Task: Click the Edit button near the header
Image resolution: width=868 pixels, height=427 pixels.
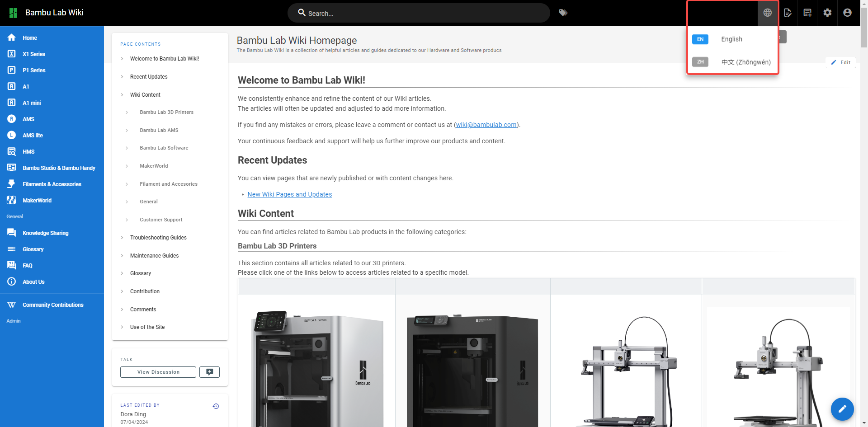Action: pyautogui.click(x=841, y=62)
